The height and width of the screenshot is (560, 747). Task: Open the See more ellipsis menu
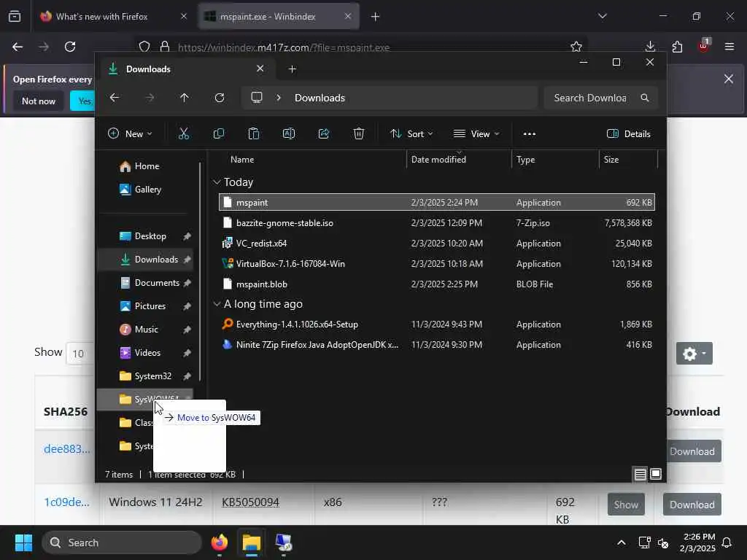point(530,134)
